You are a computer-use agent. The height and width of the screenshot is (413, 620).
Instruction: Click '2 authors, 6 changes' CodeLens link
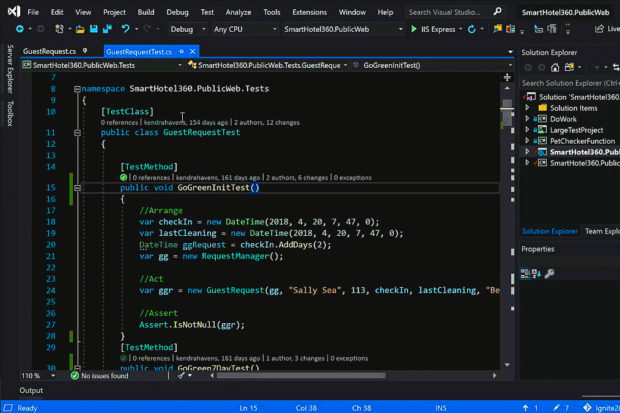pyautogui.click(x=297, y=178)
